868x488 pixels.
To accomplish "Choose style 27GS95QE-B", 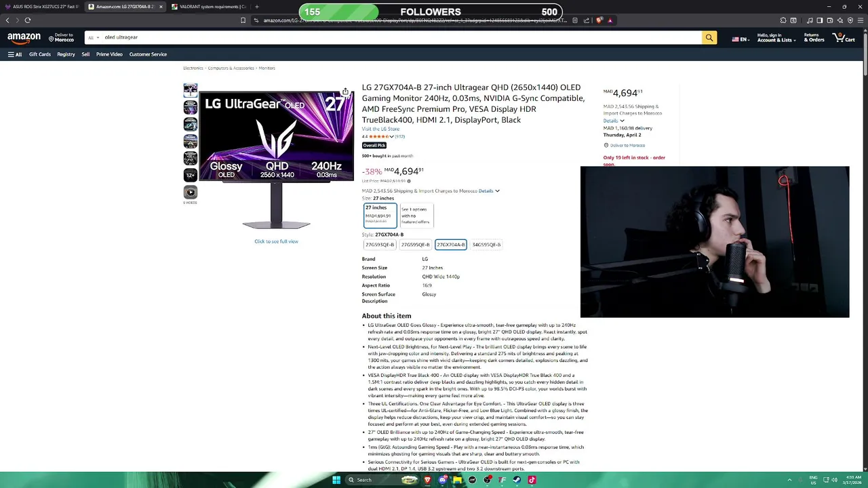I will (415, 245).
